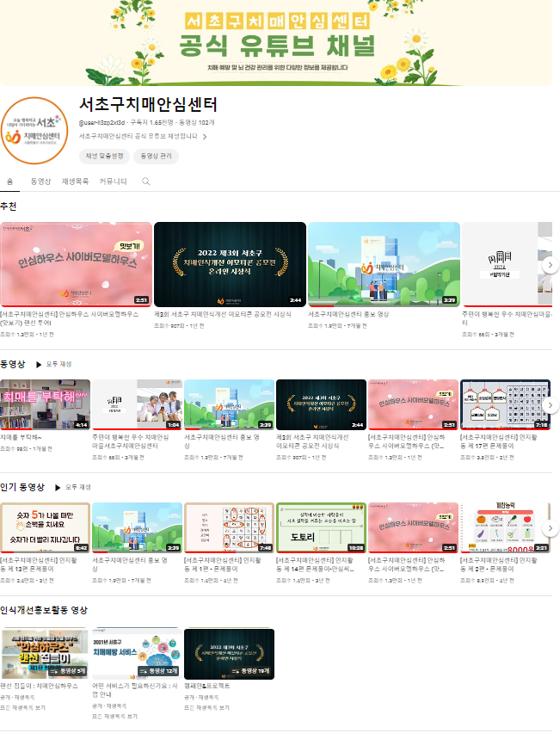560x733 pixels.
Task: Click 제3회 서초구 치매인식개선 title in 추천 row
Action: pos(223,314)
